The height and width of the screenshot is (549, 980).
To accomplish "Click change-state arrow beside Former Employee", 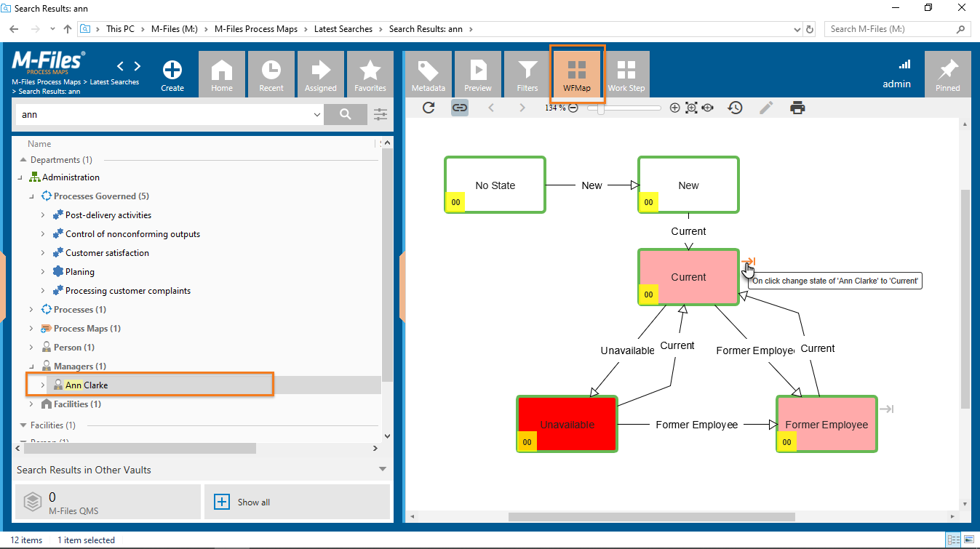I will [x=886, y=409].
